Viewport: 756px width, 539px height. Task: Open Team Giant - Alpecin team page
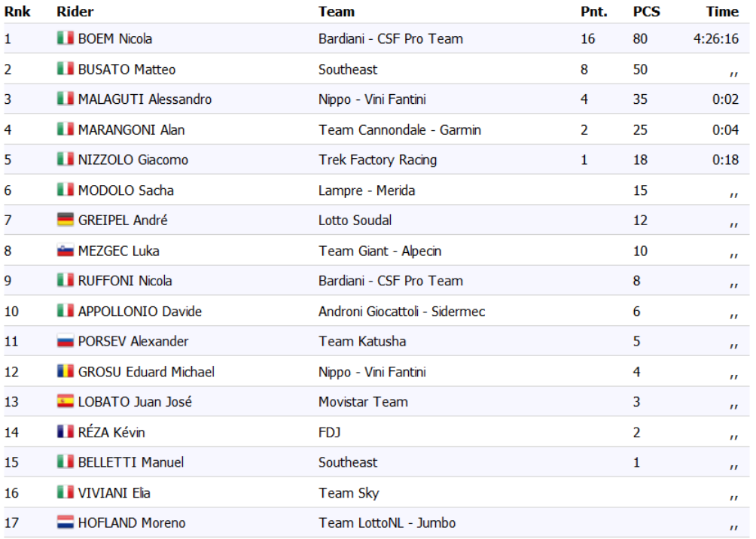point(380,251)
